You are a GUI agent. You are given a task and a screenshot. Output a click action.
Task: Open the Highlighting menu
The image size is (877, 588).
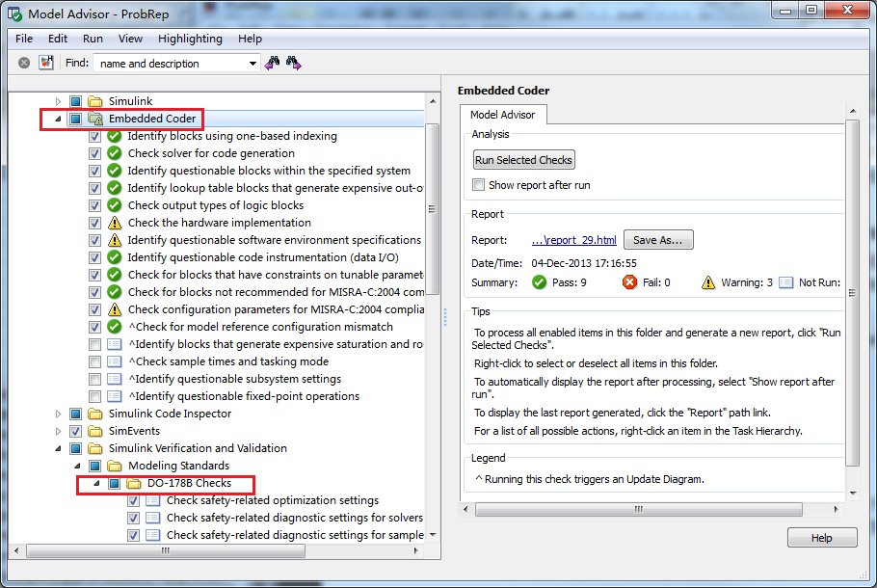[190, 39]
